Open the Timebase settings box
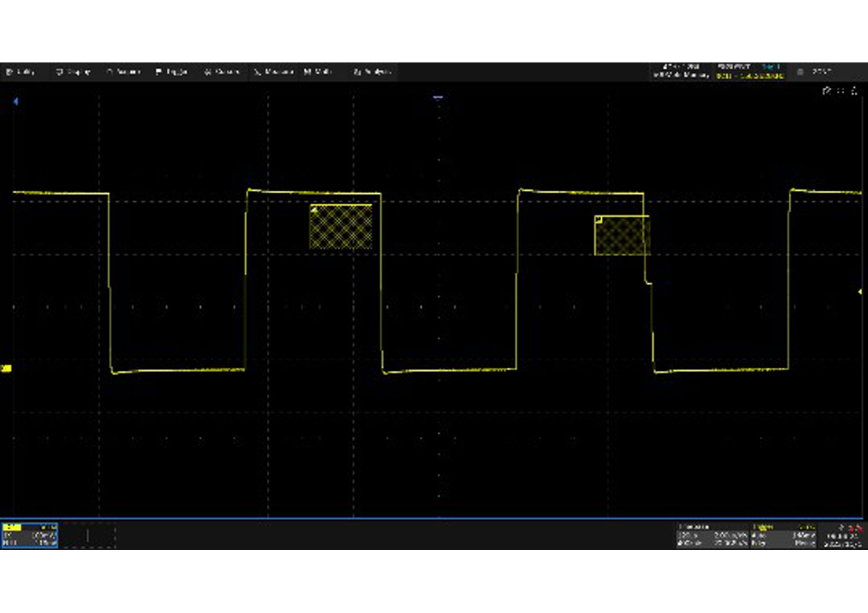This screenshot has width=868, height=613. (x=713, y=536)
